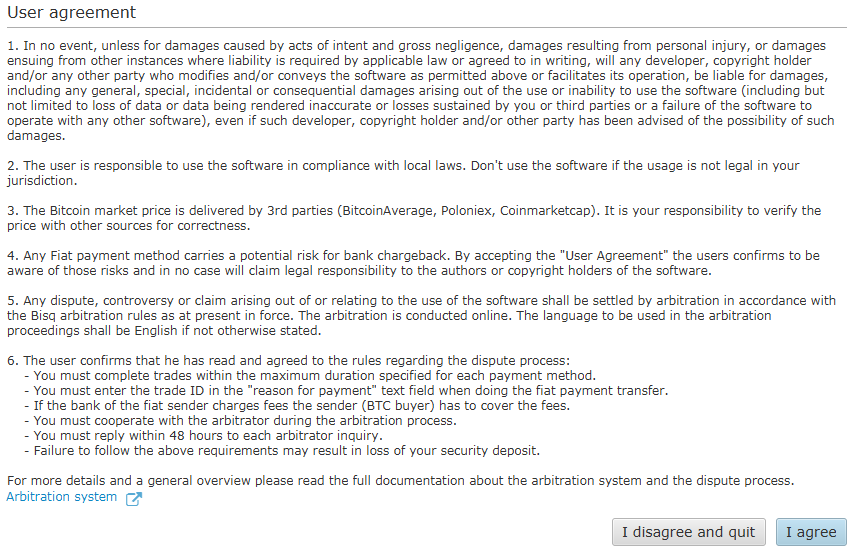Click bullet about bank fees for BTC buyer
Screen dimensions: 863x555
[297, 406]
